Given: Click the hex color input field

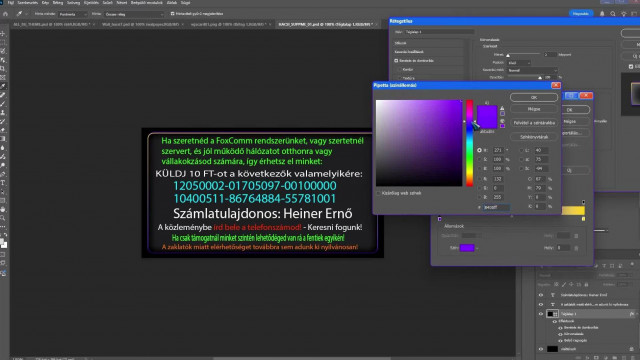Looking at the screenshot, I should click(x=496, y=207).
